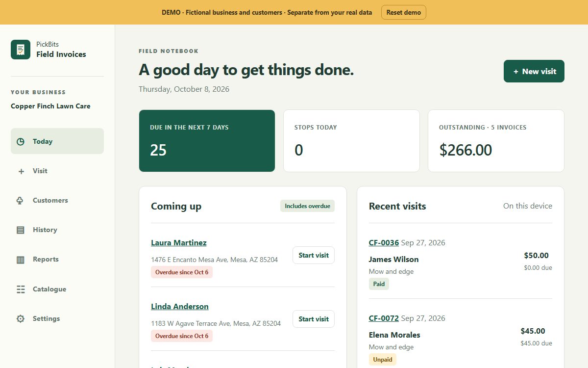Open Laura Martinez customer link
588x368 pixels.
[179, 242]
